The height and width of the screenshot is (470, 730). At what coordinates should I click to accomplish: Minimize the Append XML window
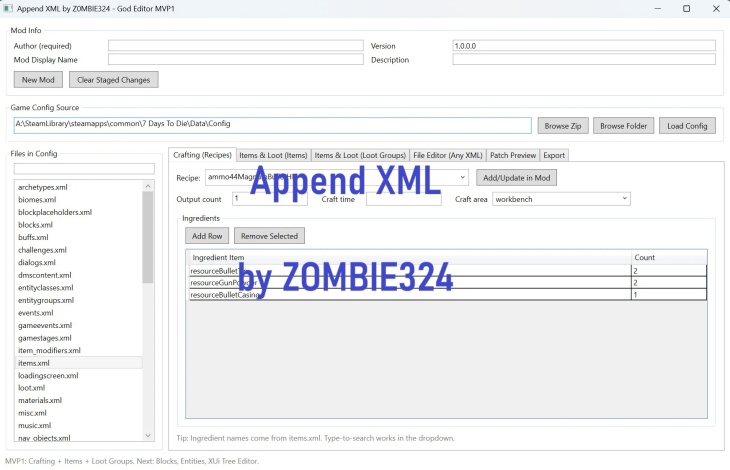point(657,8)
